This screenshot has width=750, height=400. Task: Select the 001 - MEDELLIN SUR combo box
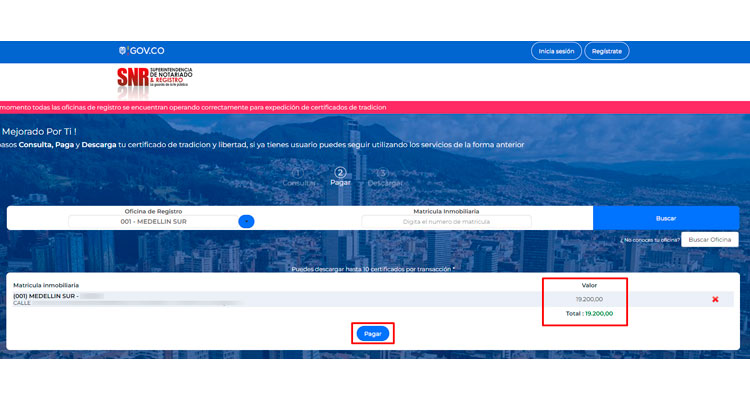click(153, 222)
